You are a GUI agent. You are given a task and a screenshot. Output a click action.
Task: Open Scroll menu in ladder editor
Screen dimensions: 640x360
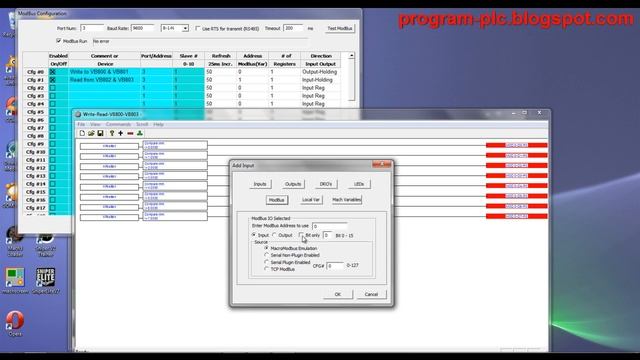pos(142,124)
